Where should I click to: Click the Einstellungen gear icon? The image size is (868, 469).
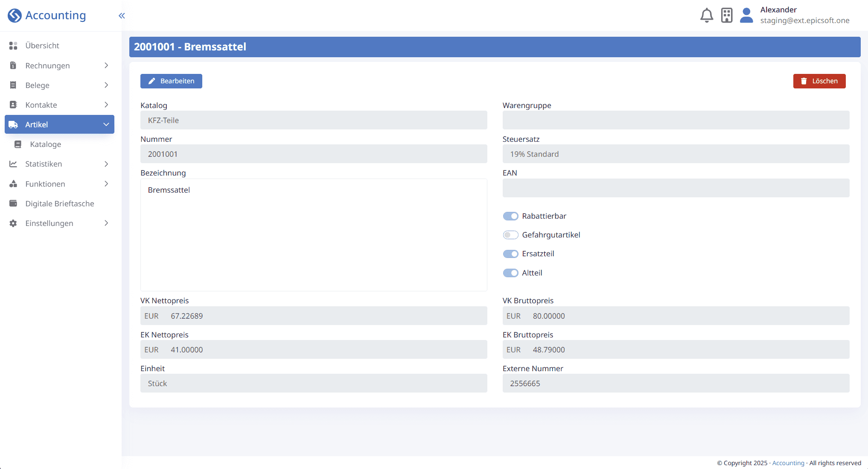[13, 223]
